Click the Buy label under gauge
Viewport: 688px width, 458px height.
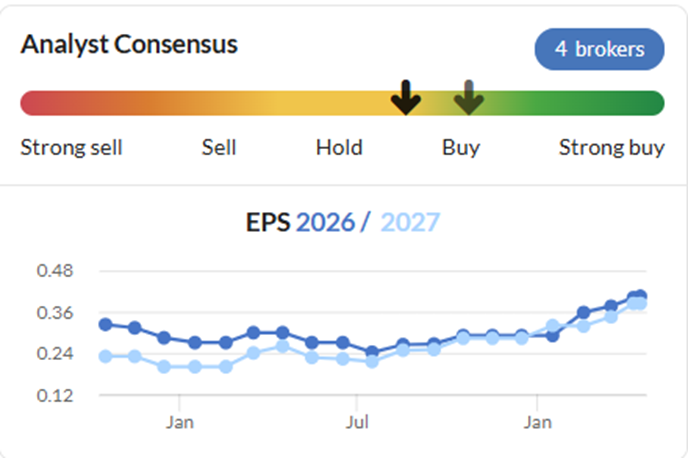pyautogui.click(x=461, y=148)
